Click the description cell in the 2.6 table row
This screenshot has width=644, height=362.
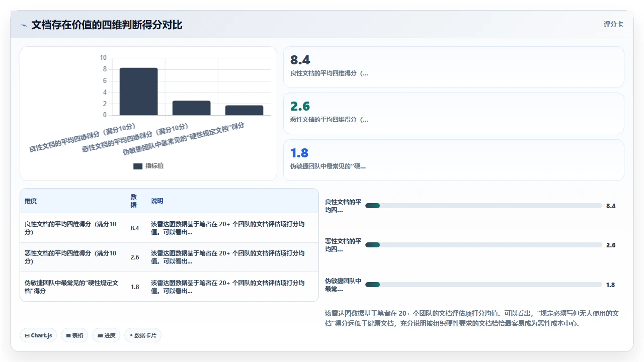pyautogui.click(x=232, y=257)
